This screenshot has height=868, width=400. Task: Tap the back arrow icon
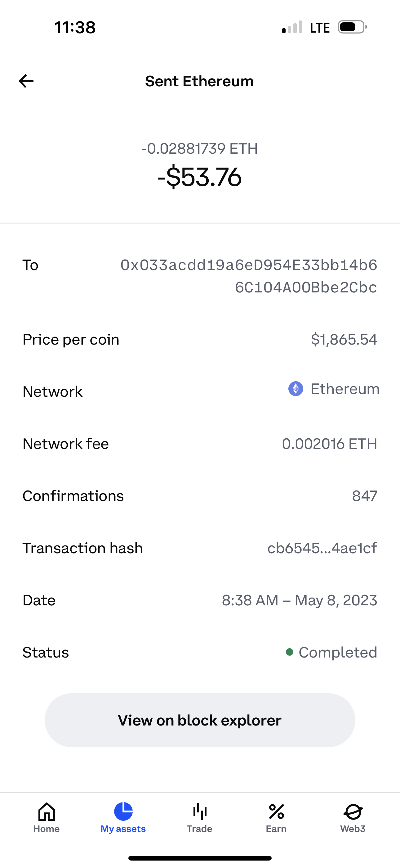(26, 81)
